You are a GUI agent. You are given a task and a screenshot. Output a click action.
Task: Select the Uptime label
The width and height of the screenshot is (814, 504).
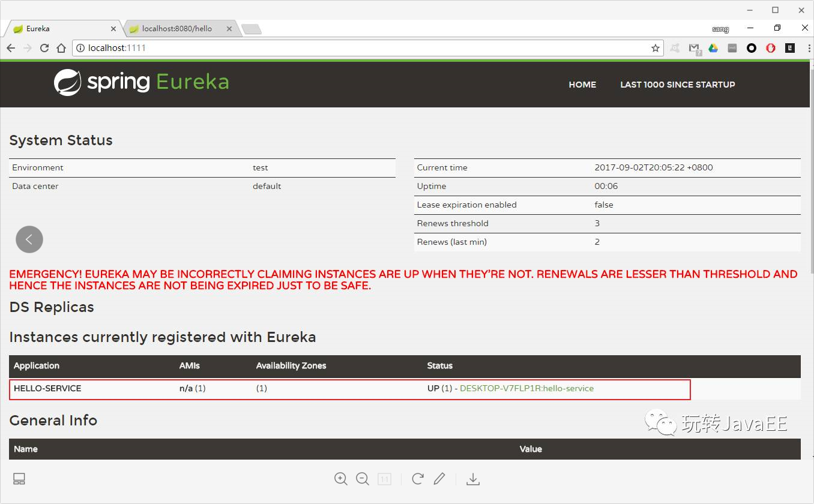click(x=432, y=186)
